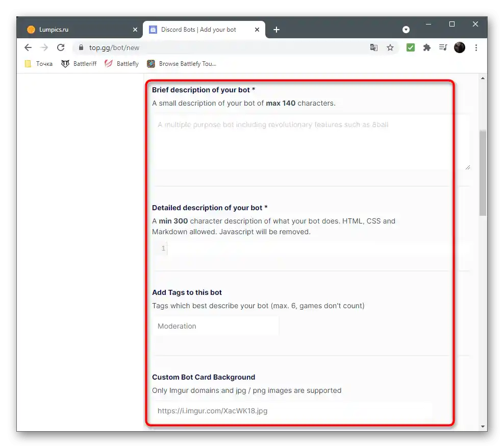Open the Battleriff bookmark
The height and width of the screenshot is (448, 504).
tap(79, 64)
